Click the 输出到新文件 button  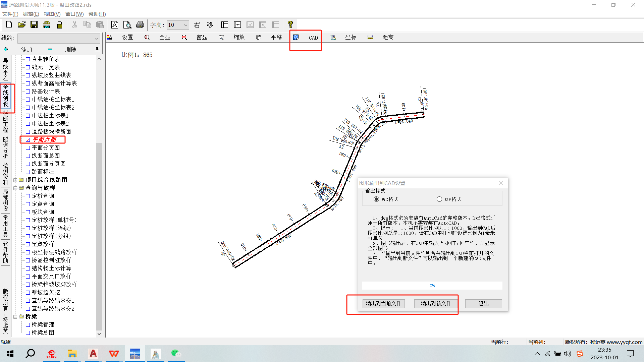click(x=436, y=303)
